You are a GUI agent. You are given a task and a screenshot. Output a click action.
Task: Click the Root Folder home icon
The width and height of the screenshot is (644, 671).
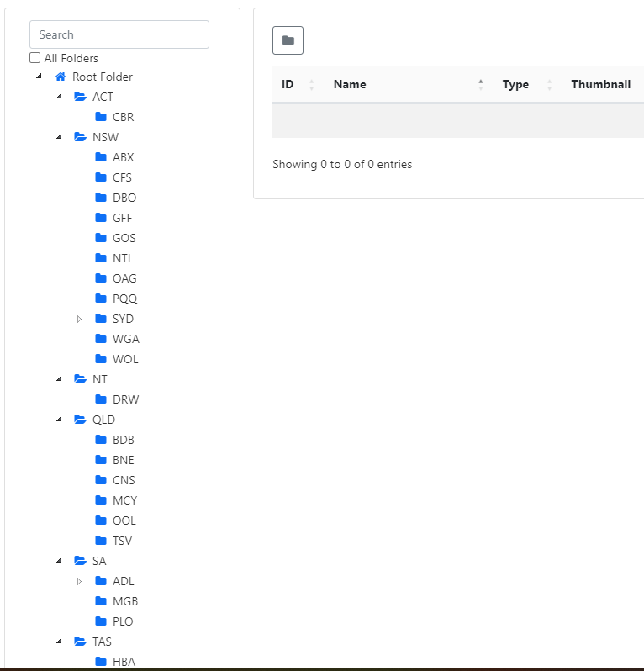(x=61, y=77)
